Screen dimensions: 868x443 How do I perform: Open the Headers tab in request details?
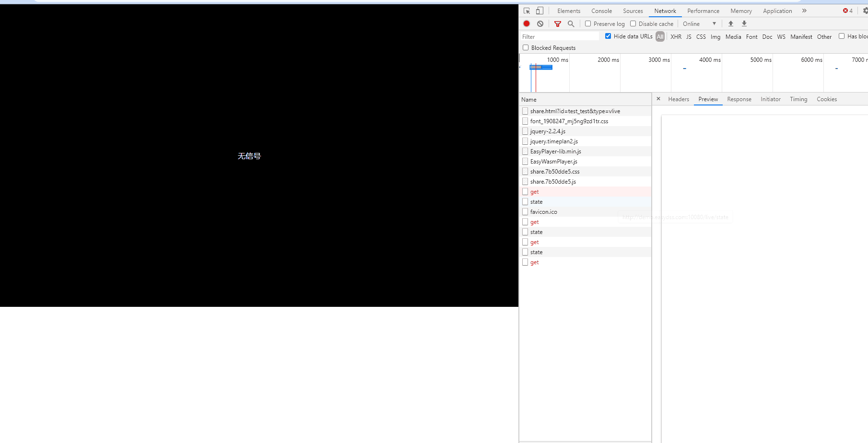click(x=678, y=99)
